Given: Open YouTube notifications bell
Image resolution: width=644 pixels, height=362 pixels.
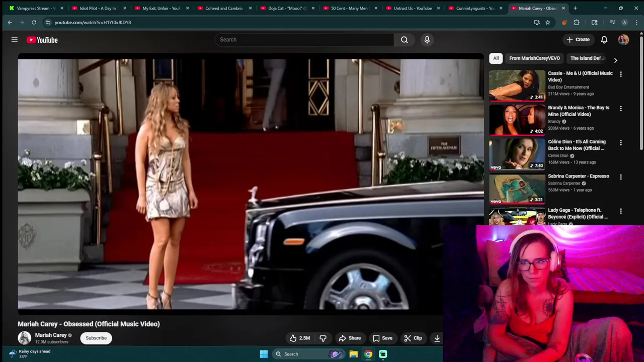Looking at the screenshot, I should click(604, 40).
